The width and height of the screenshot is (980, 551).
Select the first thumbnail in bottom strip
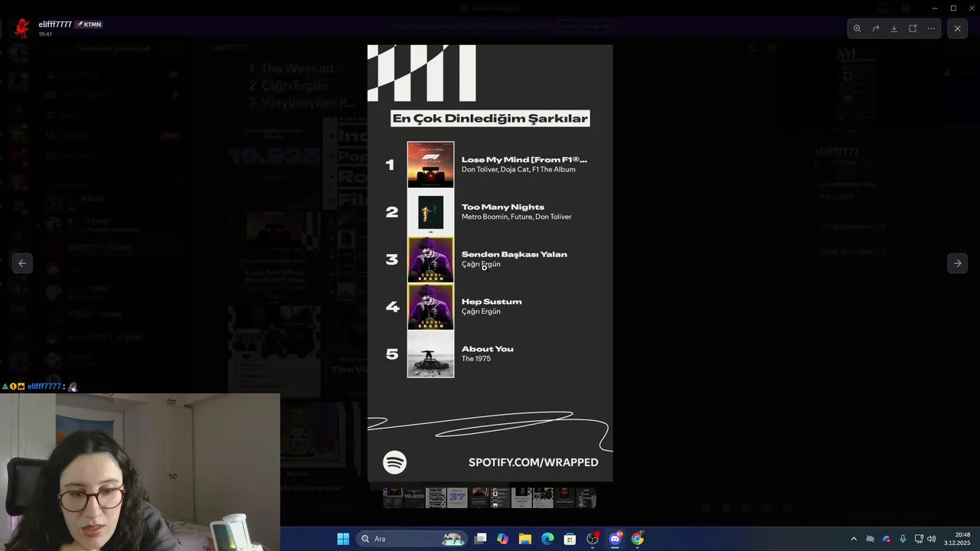393,498
